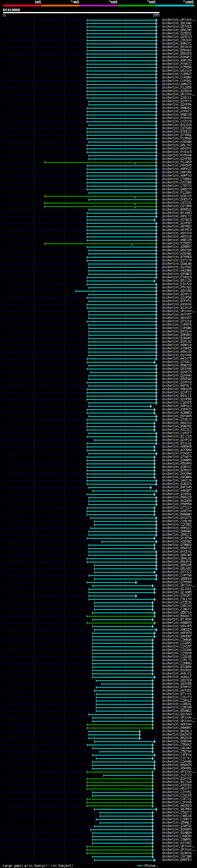Open hit UniRef100_P12859
Screen dimensions: 197x868
177,162
